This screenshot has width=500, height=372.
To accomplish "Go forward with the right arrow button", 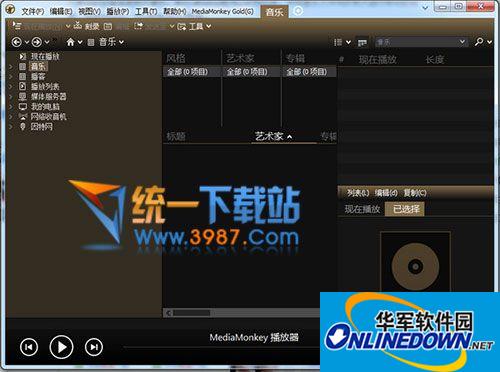I will pyautogui.click(x=37, y=42).
